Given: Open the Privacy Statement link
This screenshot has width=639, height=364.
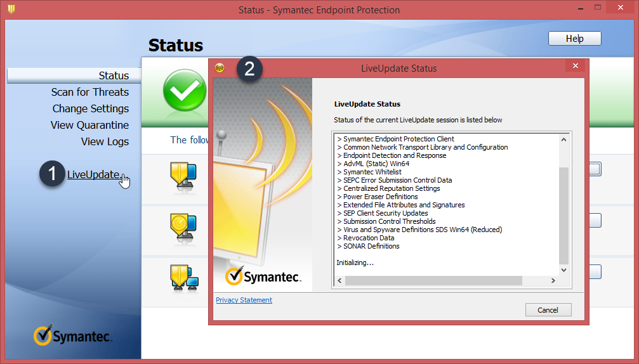Looking at the screenshot, I should point(244,300).
